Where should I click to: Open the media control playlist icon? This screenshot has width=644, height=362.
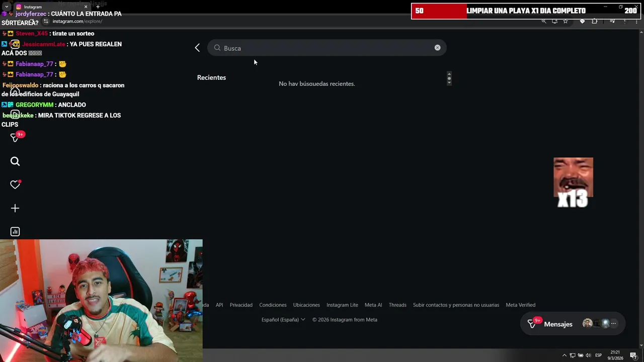coord(612,21)
